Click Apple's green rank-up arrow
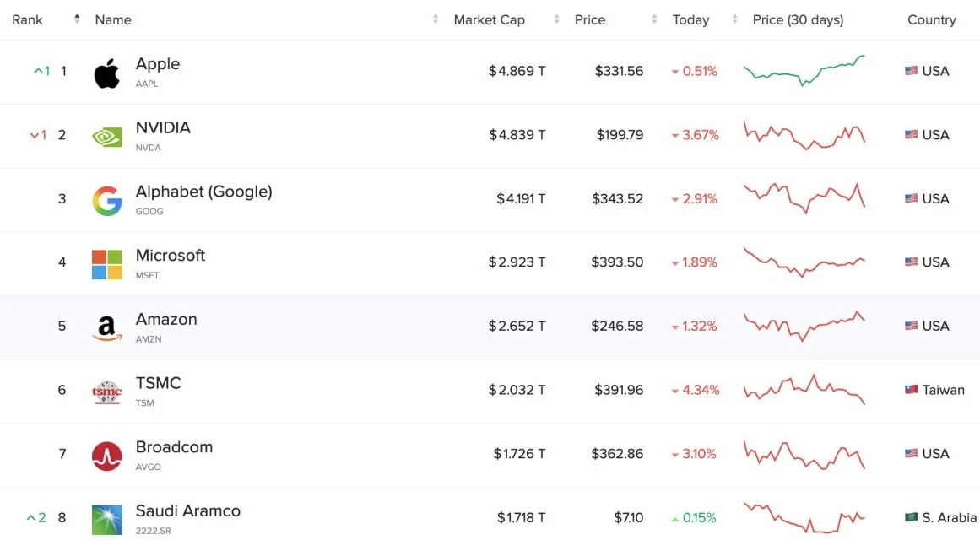 tap(38, 71)
